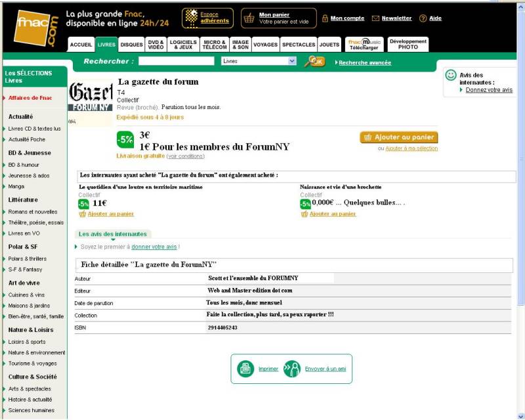
Task: Click the padlock icon beside Mon compte
Action: point(325,18)
